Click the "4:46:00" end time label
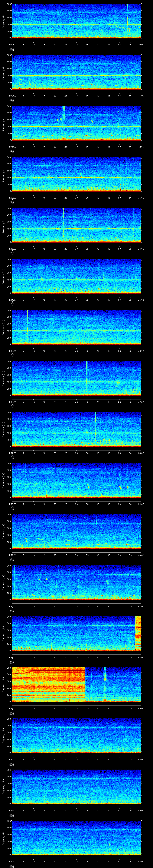The image size is (153, 868). (141, 861)
